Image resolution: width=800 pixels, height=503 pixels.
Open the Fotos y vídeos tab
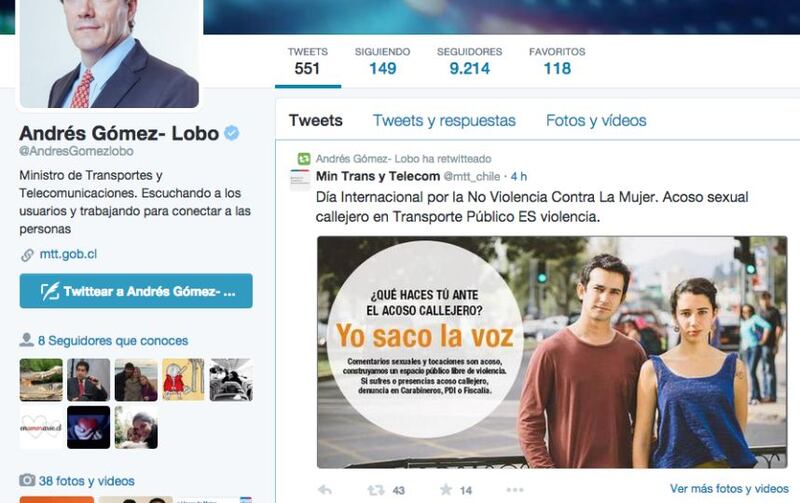click(x=596, y=120)
